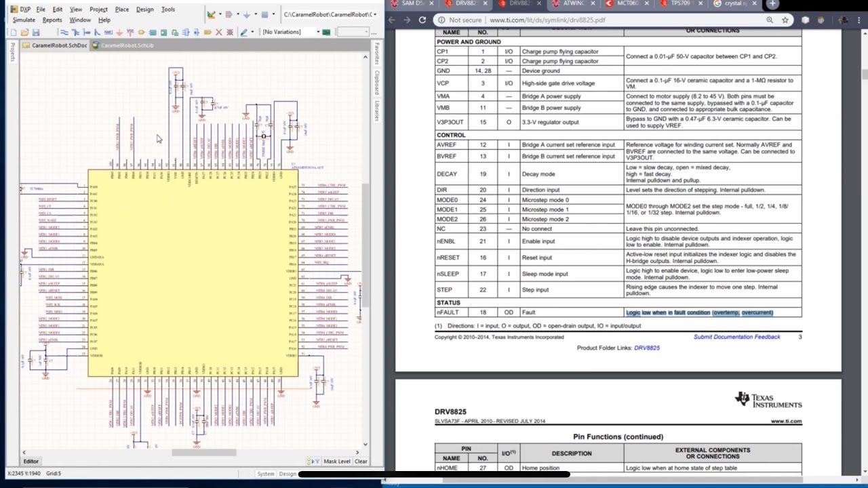Expand the CaramelRobot path dropdown
Viewport: 868px width, 488px height.
(376, 14)
